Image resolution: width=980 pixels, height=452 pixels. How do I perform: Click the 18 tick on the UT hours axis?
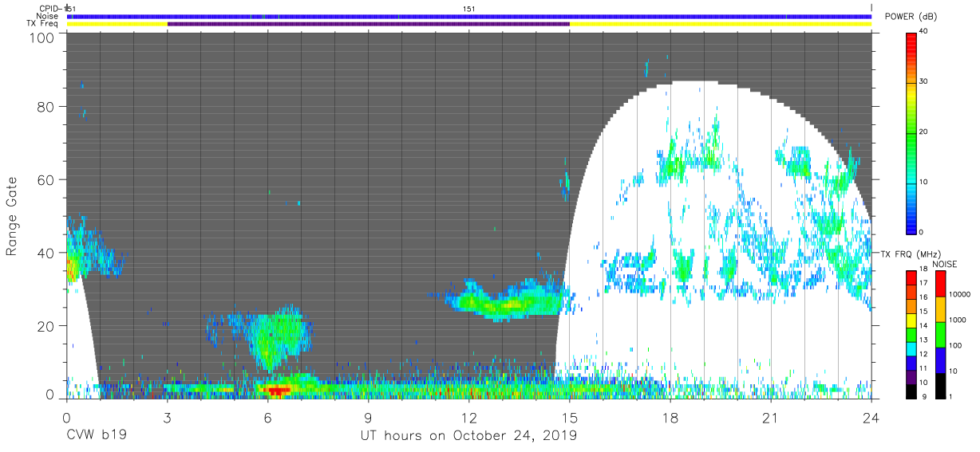pyautogui.click(x=670, y=417)
